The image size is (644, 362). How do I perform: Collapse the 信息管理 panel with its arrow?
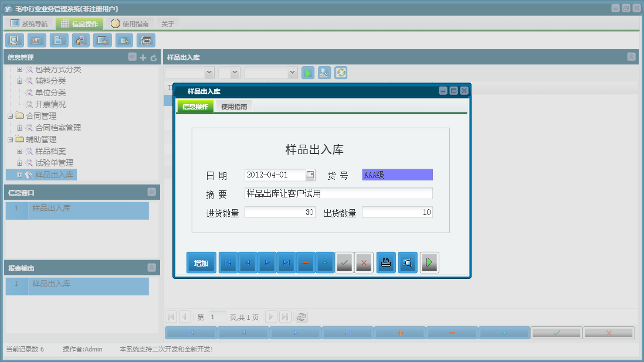[131, 57]
